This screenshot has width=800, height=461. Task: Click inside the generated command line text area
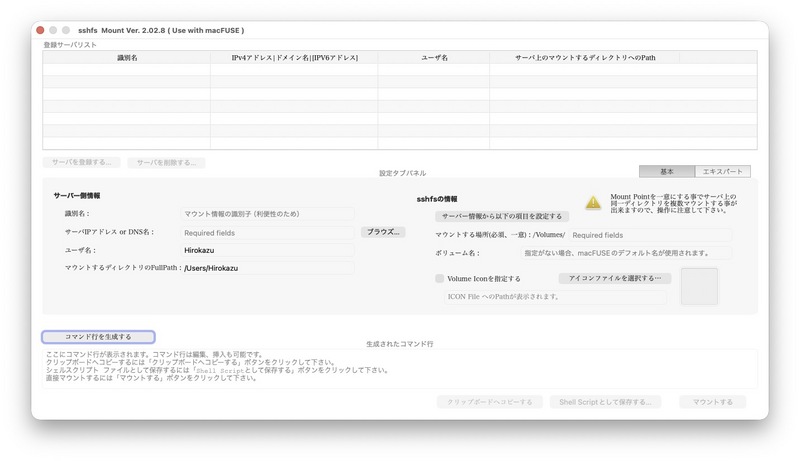(400, 366)
